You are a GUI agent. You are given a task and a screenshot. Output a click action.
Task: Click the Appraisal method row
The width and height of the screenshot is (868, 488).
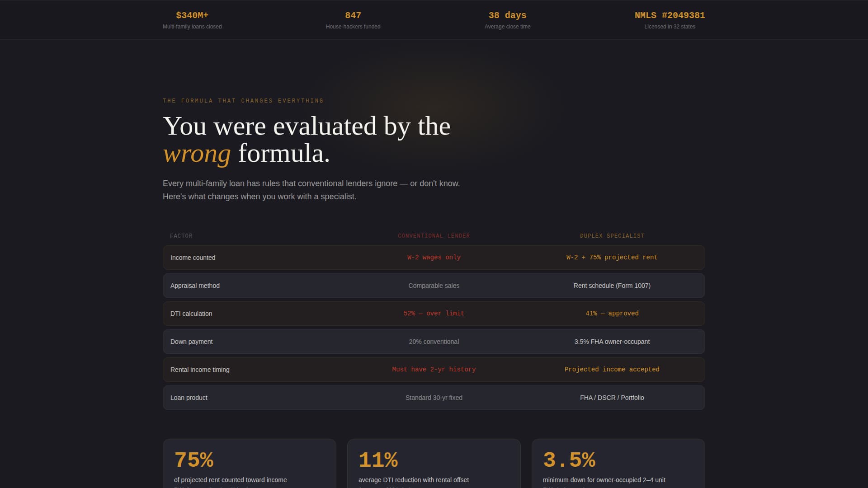pyautogui.click(x=434, y=286)
